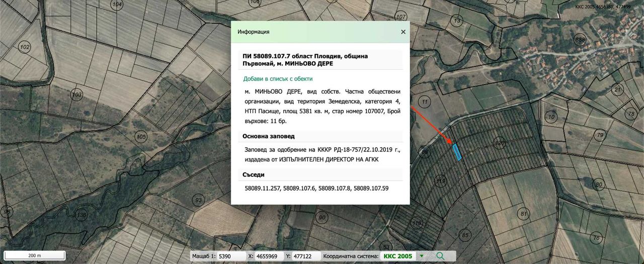Click map block label 104
The width and height of the screenshot is (644, 264).
[x=117, y=5]
